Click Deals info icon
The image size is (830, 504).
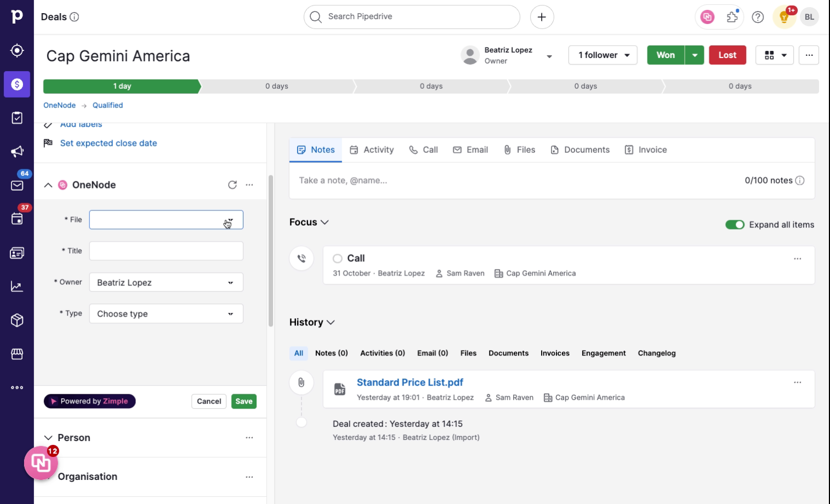click(75, 17)
